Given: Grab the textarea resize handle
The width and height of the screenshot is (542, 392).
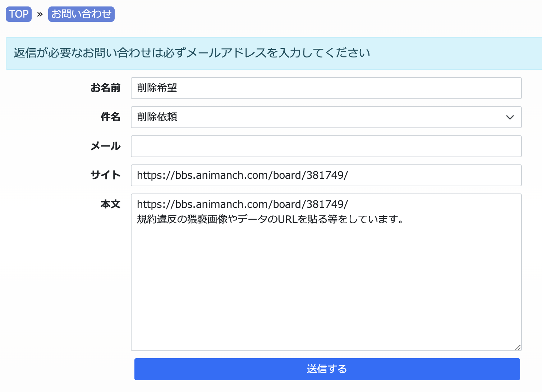Looking at the screenshot, I should [x=518, y=347].
